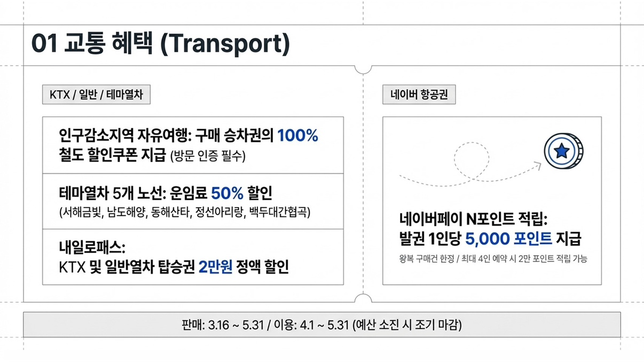Click the "내일로패스:" heading
This screenshot has height=362, width=644.
pyautogui.click(x=92, y=248)
